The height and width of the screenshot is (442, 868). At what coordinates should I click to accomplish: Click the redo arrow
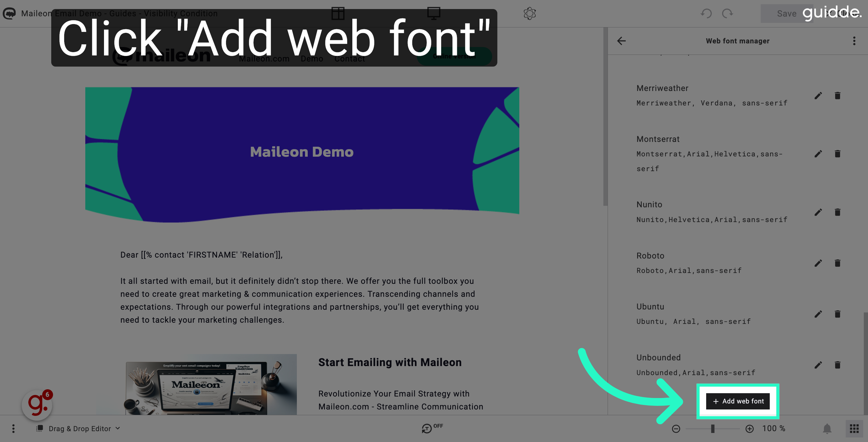coord(728,14)
